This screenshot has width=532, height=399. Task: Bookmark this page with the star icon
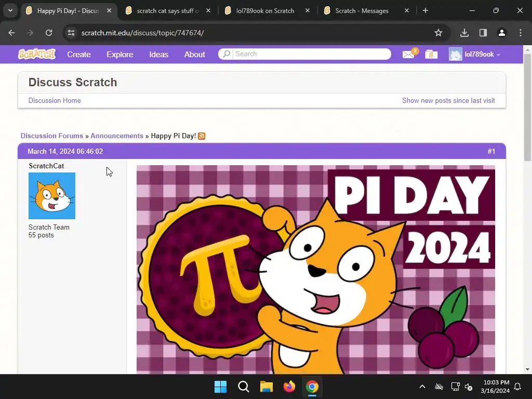coord(438,33)
